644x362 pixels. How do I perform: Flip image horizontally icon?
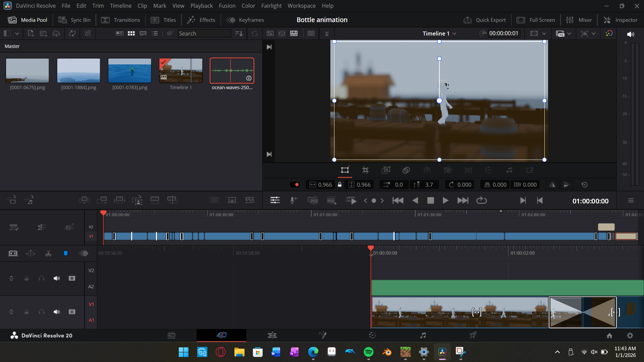[552, 185]
